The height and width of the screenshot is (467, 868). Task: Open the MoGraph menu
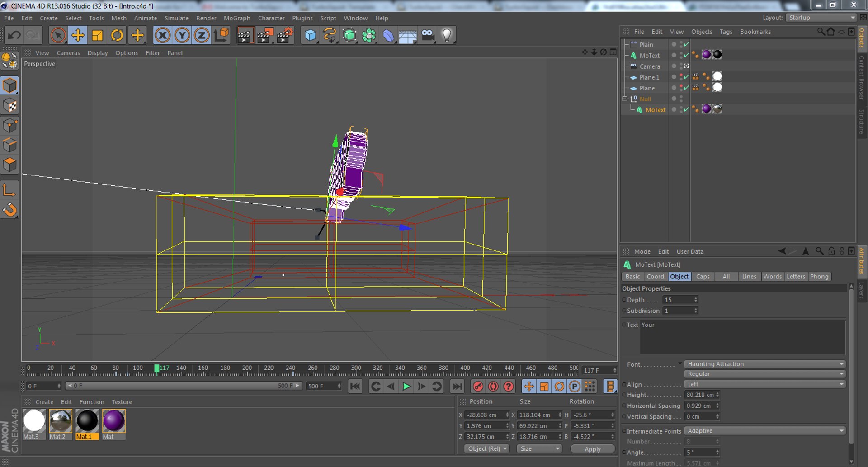(x=237, y=18)
